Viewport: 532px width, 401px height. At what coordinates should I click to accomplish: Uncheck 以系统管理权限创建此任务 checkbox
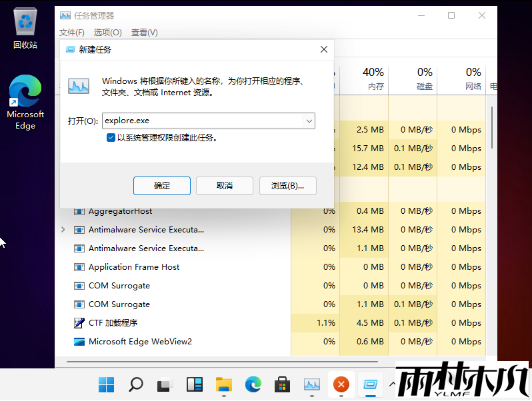(111, 138)
